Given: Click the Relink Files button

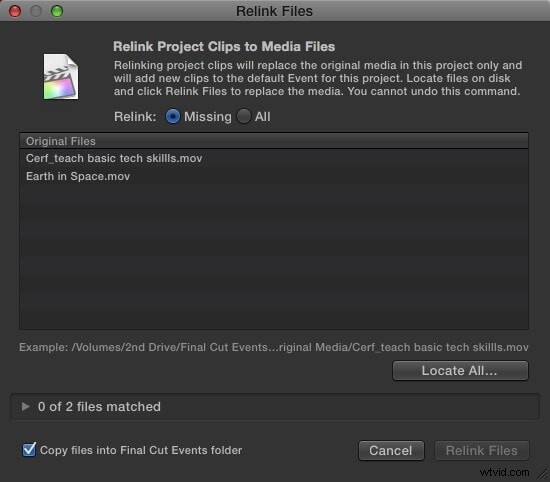Looking at the screenshot, I should point(482,450).
